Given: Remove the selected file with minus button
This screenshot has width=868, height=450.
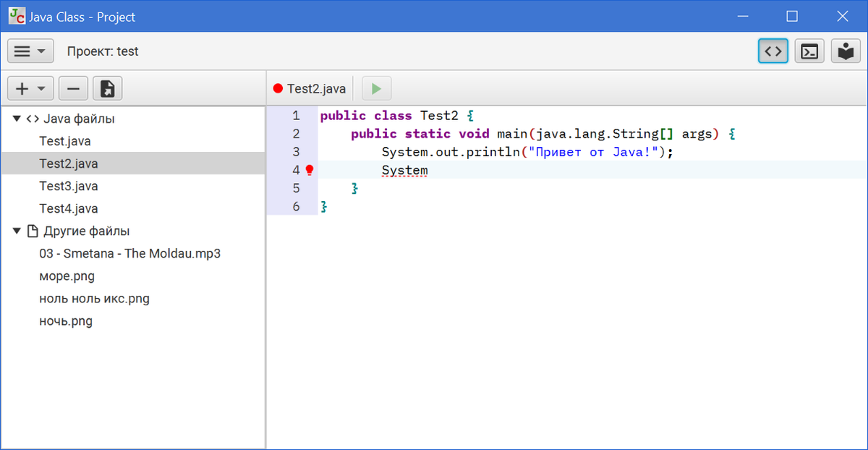Looking at the screenshot, I should (73, 88).
